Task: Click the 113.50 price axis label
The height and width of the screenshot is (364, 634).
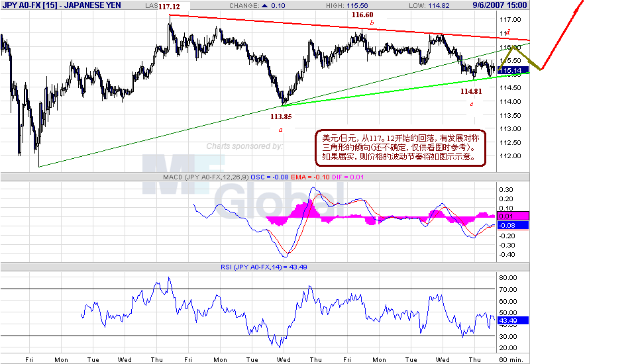Action: click(510, 115)
